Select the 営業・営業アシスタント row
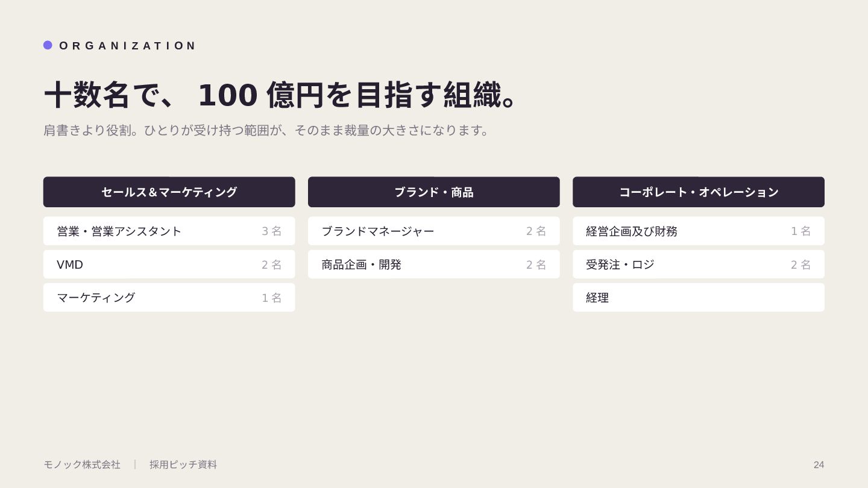868x488 pixels. click(x=169, y=231)
